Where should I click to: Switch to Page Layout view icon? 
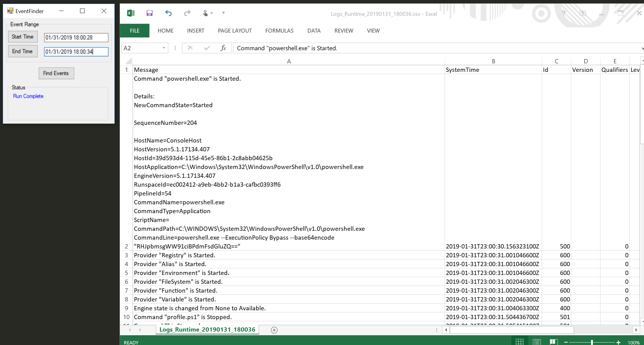pos(537,342)
